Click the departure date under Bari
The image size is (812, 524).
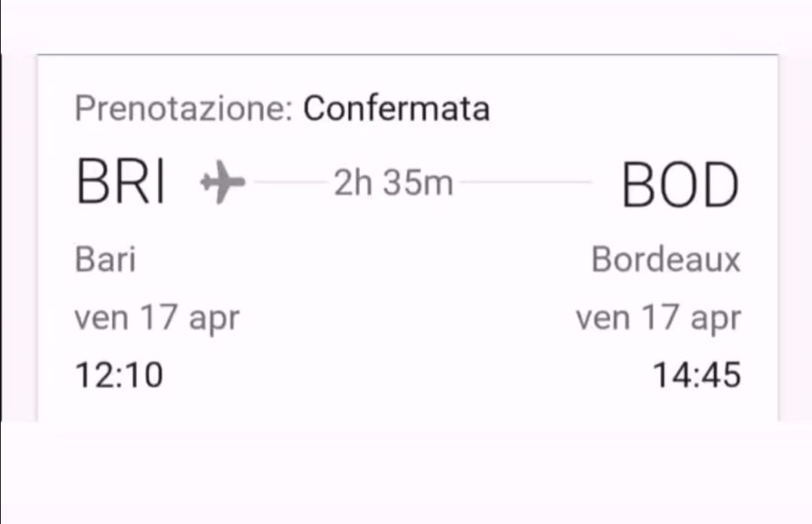tap(157, 318)
